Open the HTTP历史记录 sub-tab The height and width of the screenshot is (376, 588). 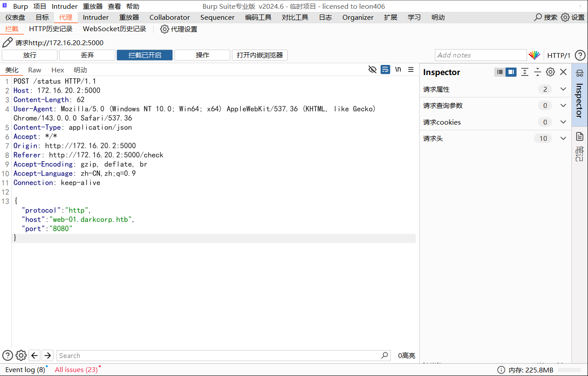coord(50,29)
